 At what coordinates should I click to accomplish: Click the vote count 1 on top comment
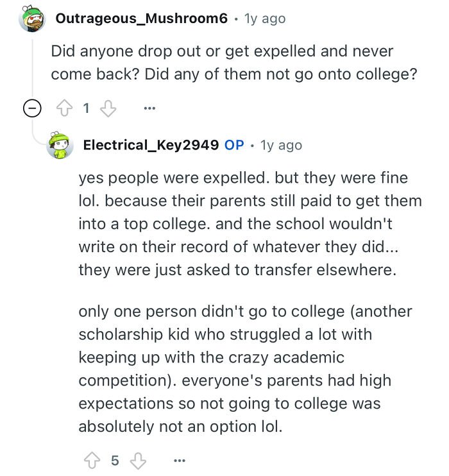tap(87, 108)
